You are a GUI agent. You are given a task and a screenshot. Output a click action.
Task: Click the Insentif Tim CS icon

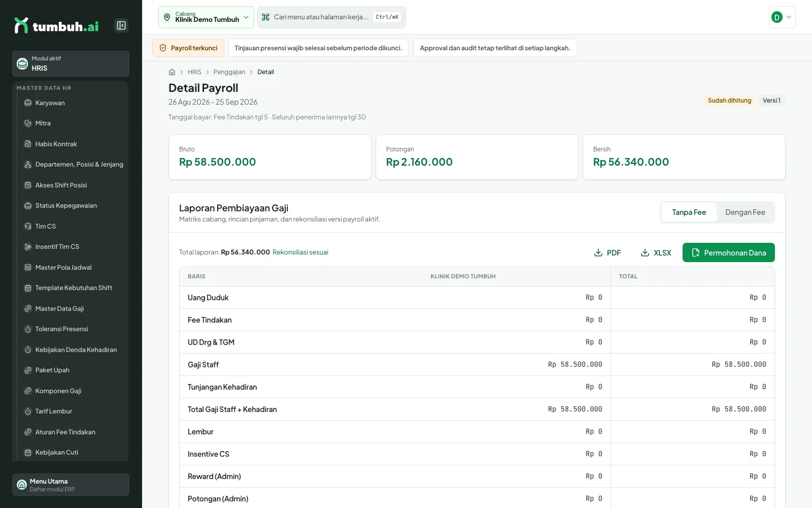28,247
